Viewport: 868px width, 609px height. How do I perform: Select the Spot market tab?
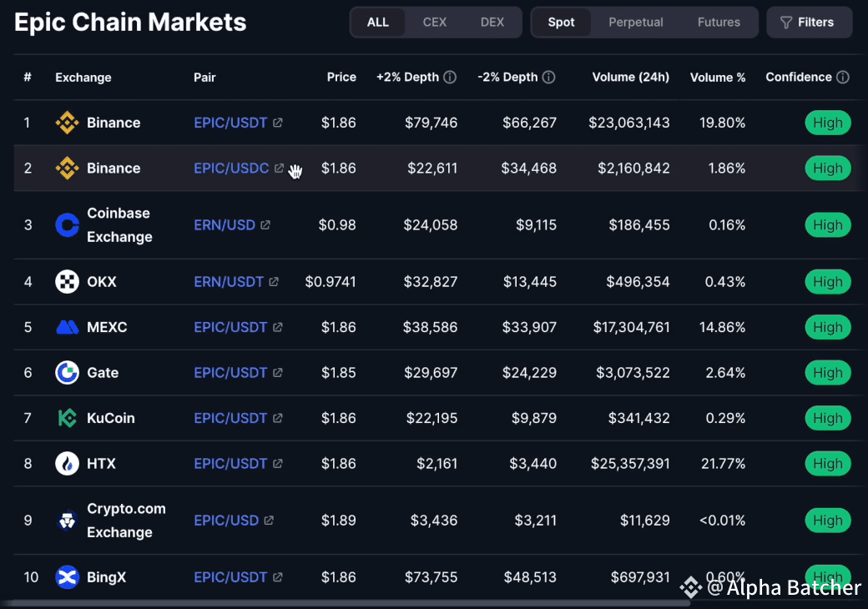point(562,23)
